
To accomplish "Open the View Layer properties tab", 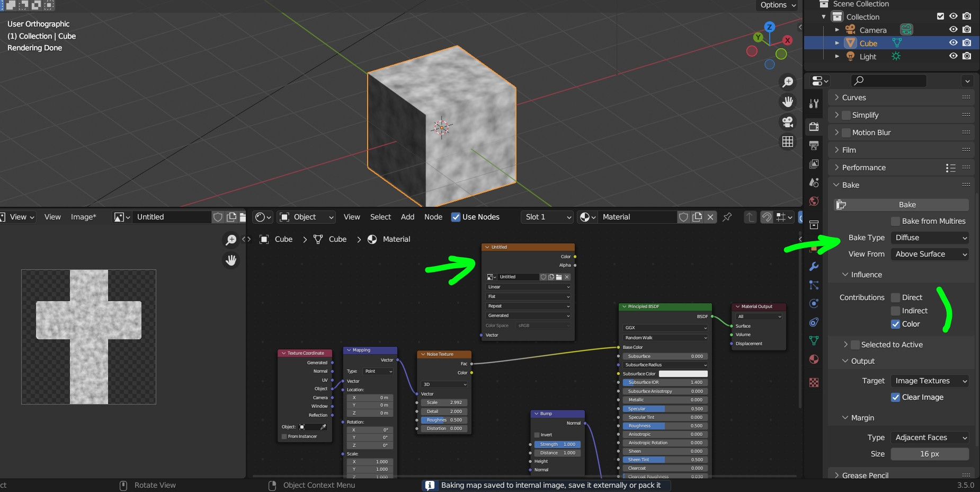I will click(x=814, y=164).
